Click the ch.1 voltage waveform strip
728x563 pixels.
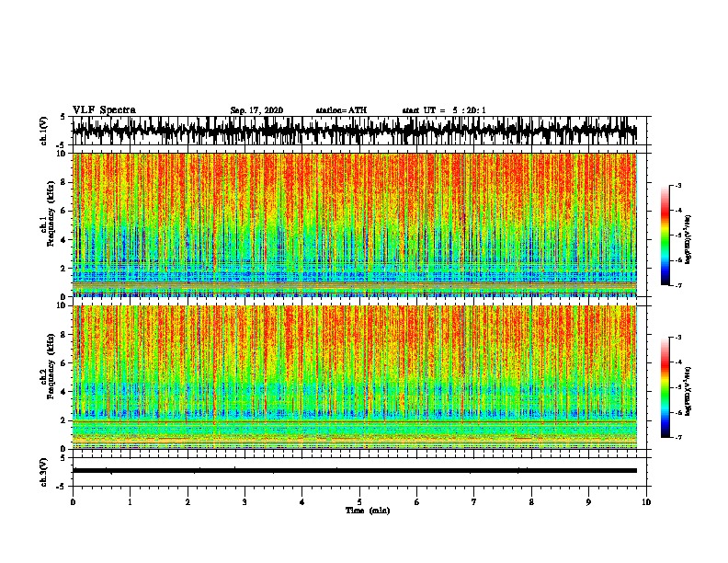click(x=355, y=131)
